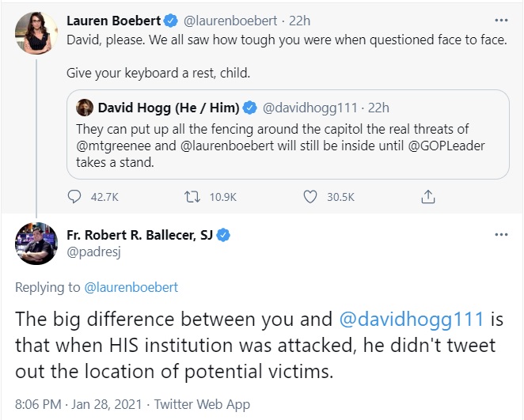524x420 pixels.
Task: Open more options menu on Ballecer's reply
Action: 500,236
